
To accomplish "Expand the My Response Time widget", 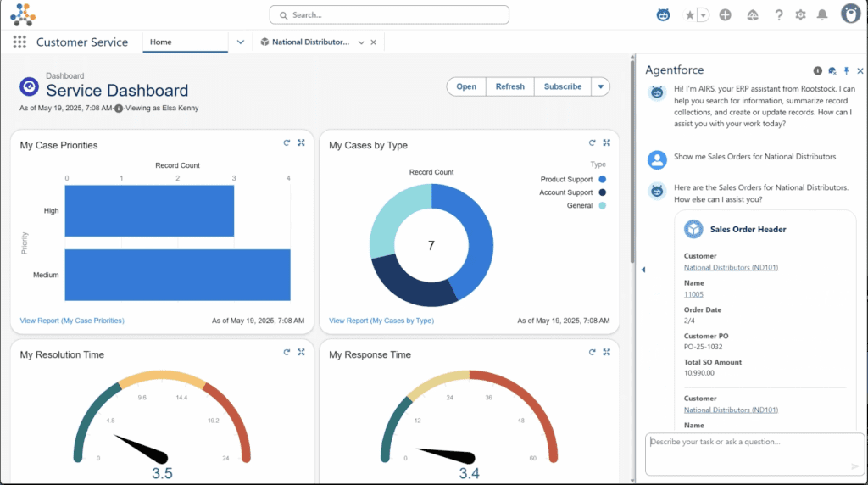I will click(x=607, y=352).
